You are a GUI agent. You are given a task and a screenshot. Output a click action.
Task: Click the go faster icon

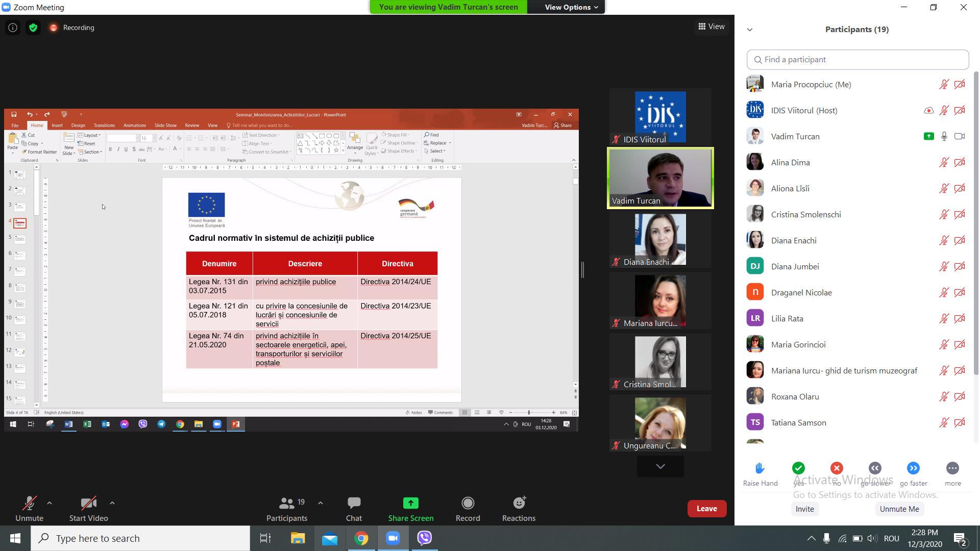click(913, 468)
